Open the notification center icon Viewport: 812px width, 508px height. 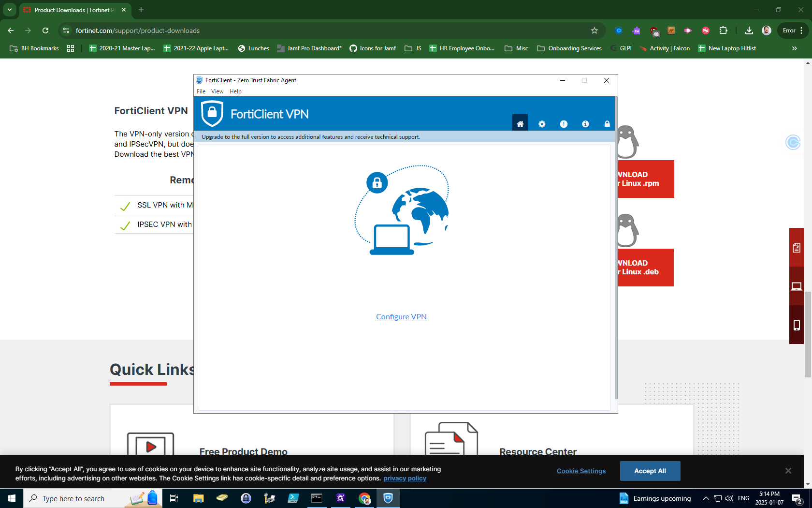[x=797, y=498]
